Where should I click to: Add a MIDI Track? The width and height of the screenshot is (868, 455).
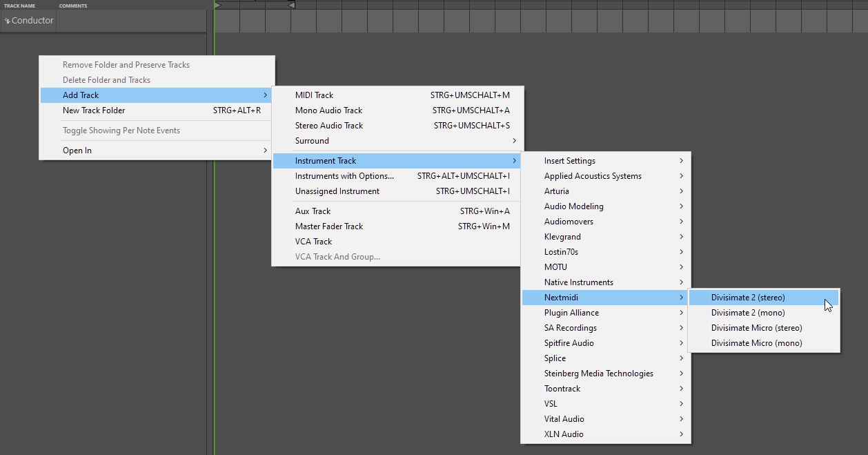(397, 95)
